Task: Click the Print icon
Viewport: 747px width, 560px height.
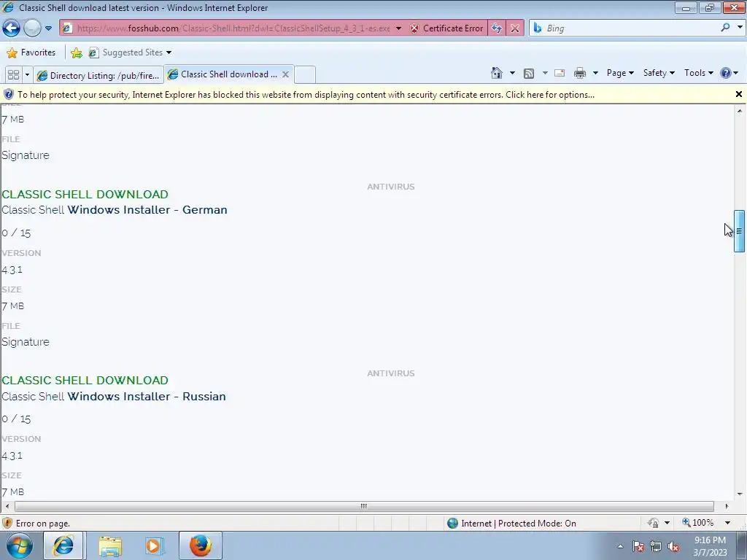Action: pyautogui.click(x=580, y=73)
